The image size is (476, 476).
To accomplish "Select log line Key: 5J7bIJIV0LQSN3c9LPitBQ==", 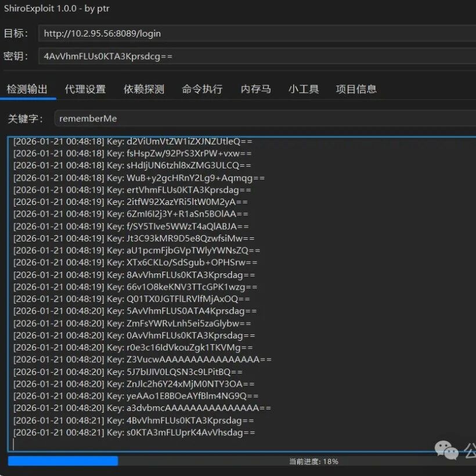I will 128,372.
